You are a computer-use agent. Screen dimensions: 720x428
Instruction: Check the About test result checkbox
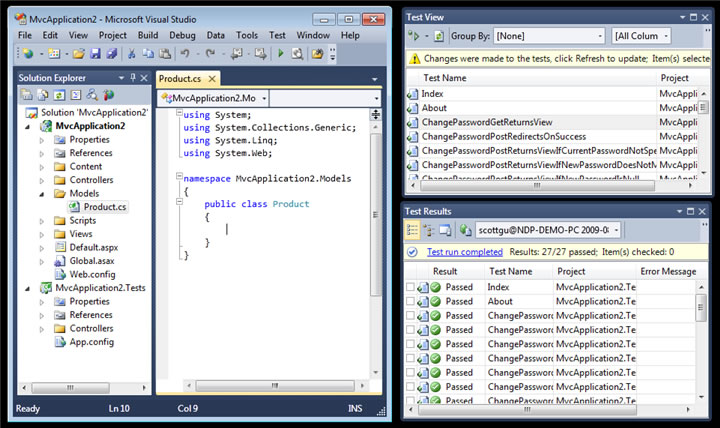(410, 301)
